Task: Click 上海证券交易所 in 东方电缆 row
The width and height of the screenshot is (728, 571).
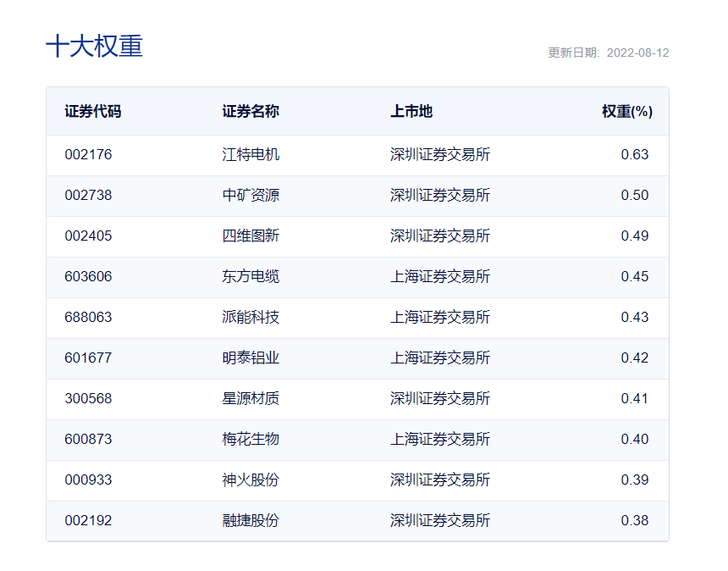Action: point(439,277)
